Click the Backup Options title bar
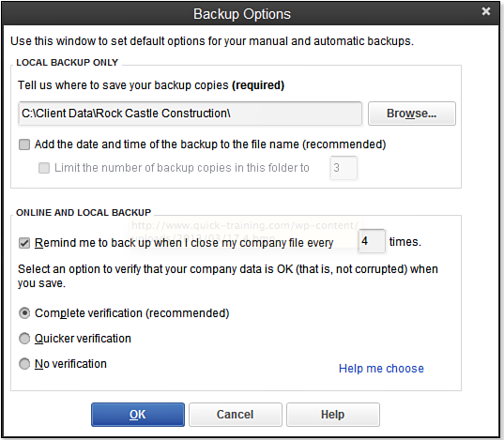504x440 pixels. [x=242, y=14]
